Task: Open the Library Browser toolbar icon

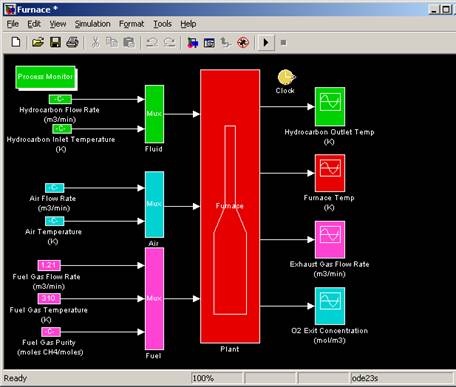Action: [x=192, y=43]
